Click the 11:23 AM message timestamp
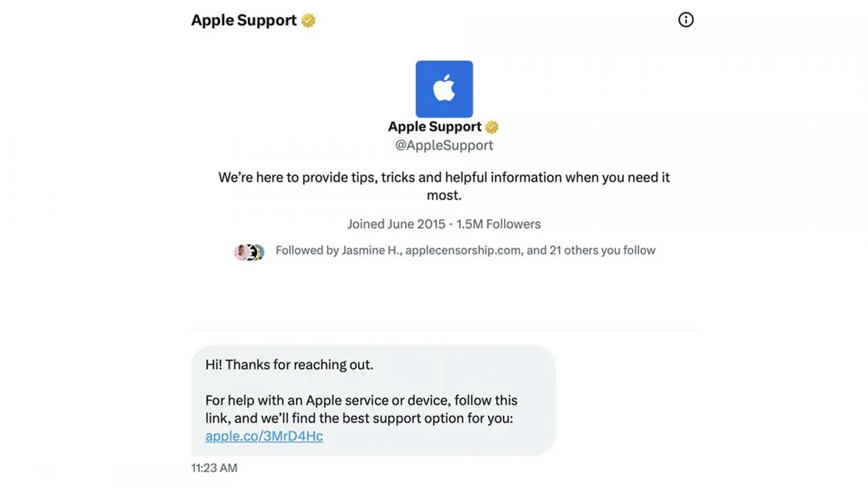 [214, 468]
